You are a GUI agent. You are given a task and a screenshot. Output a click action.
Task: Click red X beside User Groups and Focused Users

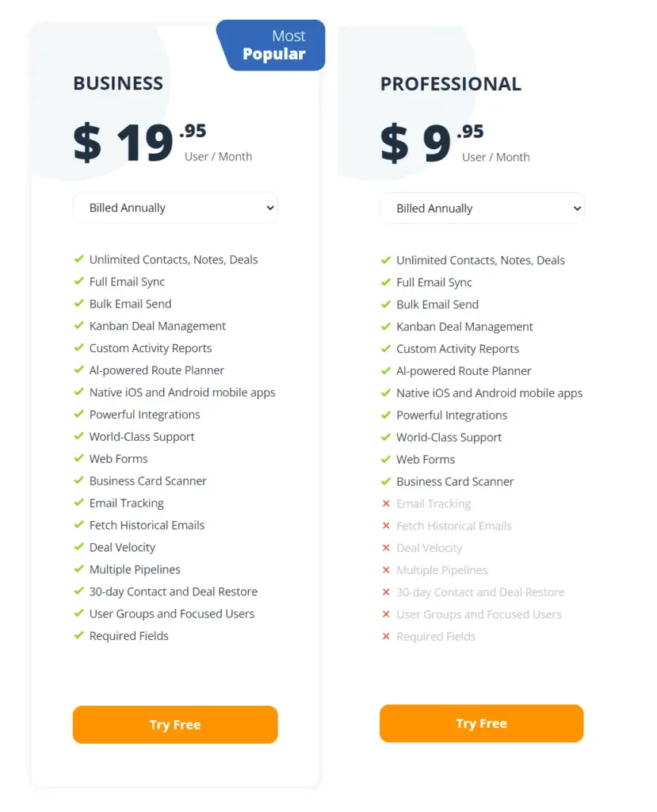click(x=386, y=615)
